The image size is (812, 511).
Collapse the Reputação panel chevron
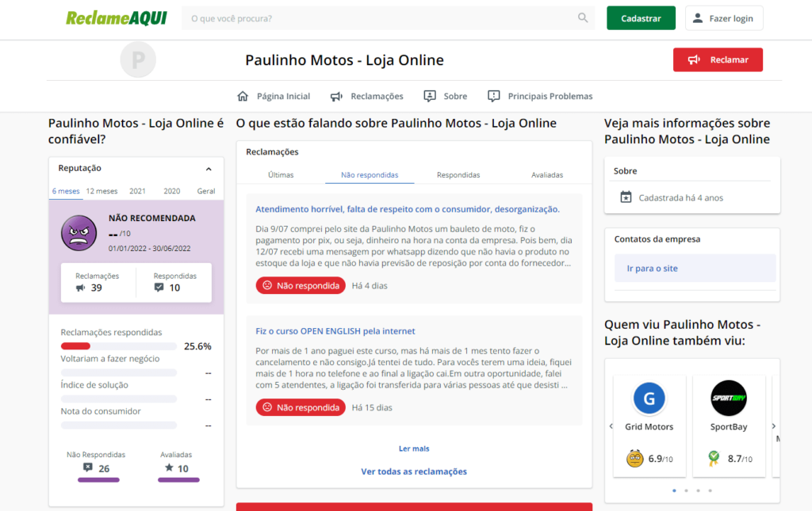pyautogui.click(x=208, y=169)
